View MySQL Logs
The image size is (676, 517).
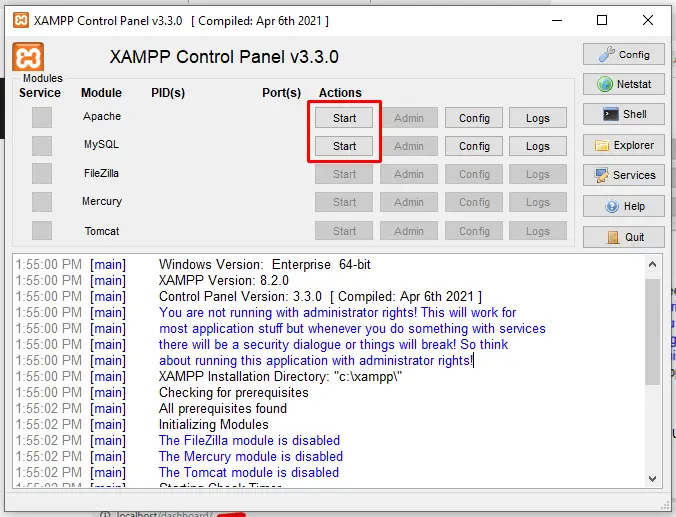(538, 146)
